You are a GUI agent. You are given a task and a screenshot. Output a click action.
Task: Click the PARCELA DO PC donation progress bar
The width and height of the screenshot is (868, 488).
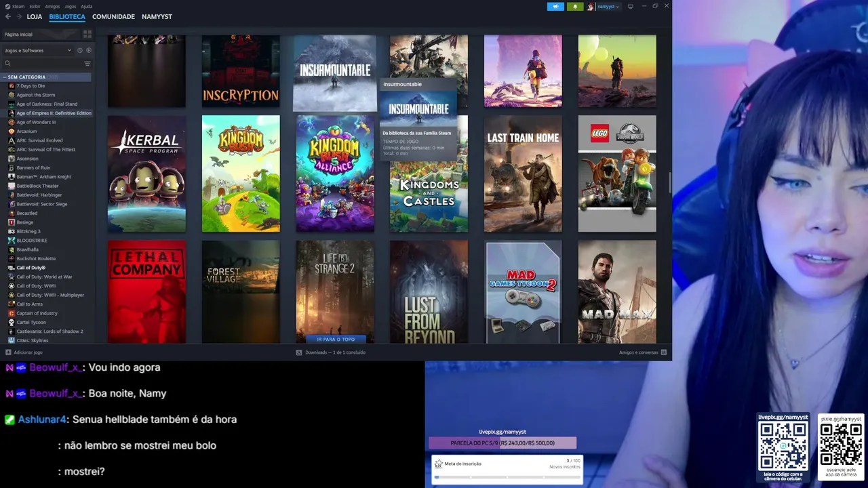[502, 443]
